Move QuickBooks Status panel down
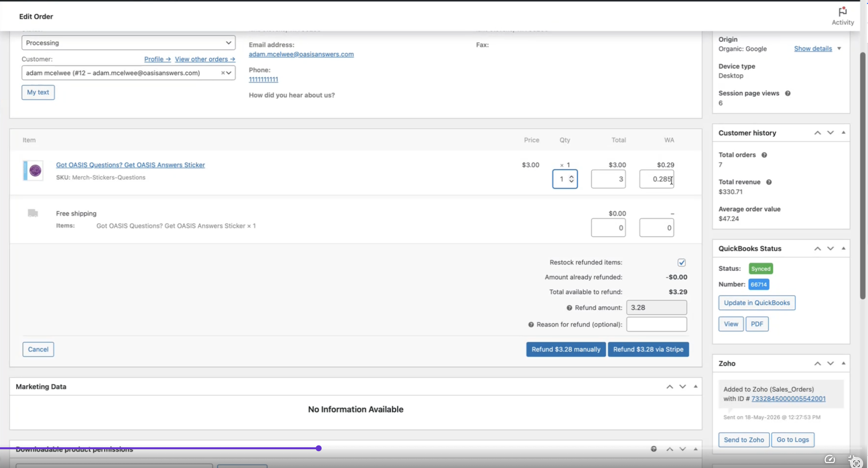The image size is (868, 468). click(830, 249)
